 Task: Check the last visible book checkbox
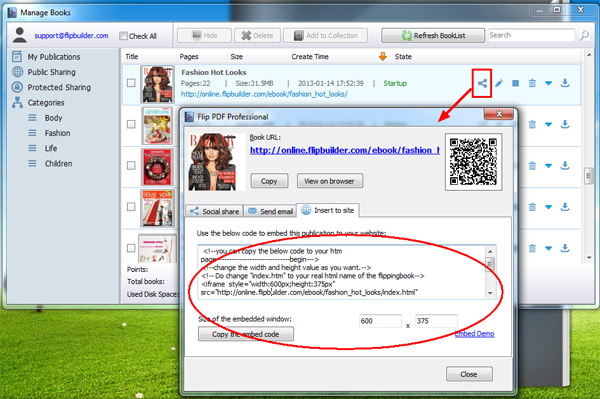point(131,248)
